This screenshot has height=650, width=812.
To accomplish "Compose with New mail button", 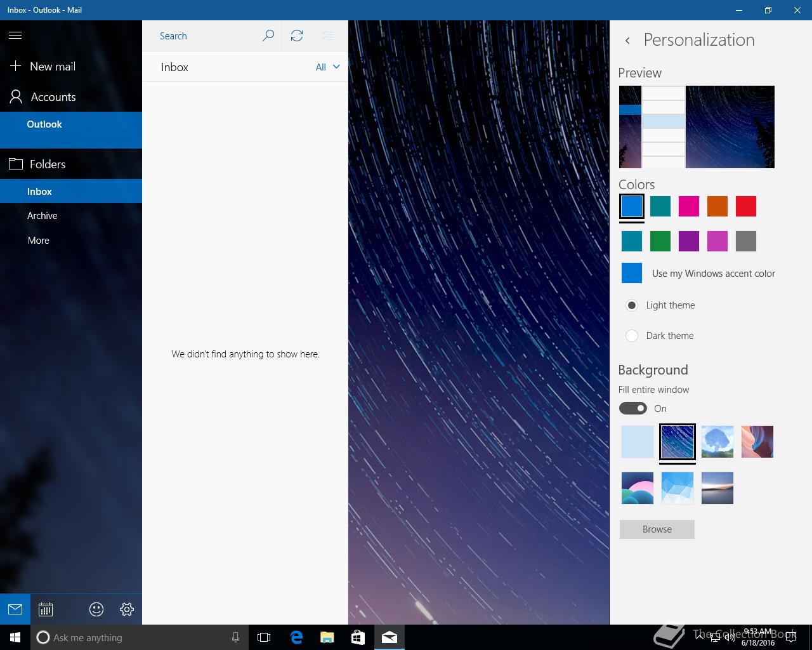I will [x=52, y=67].
